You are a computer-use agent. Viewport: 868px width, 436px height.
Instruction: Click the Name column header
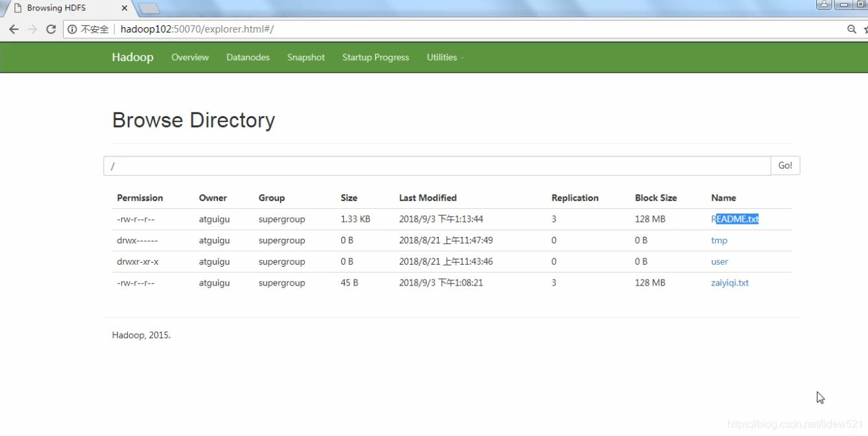(x=723, y=198)
